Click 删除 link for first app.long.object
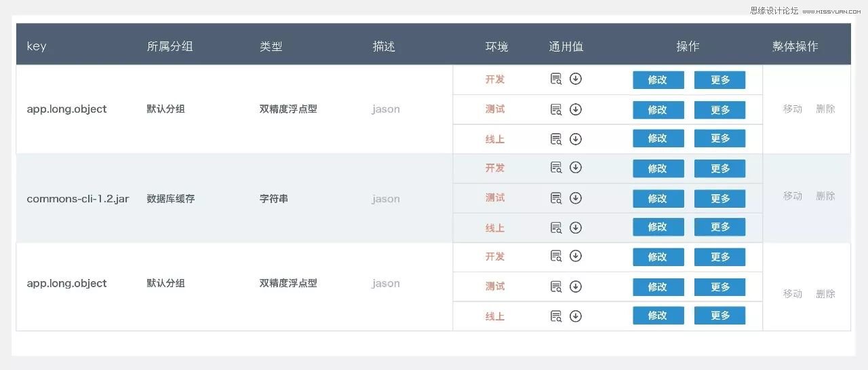Screen dimensions: 868x370 [x=825, y=109]
